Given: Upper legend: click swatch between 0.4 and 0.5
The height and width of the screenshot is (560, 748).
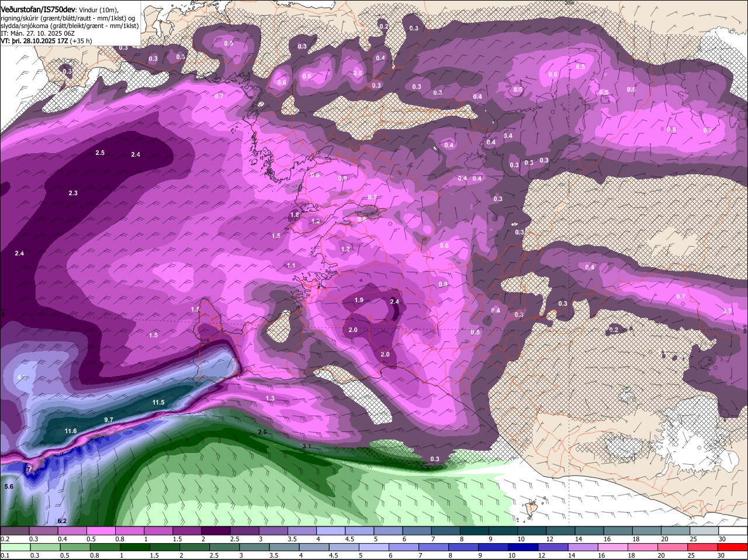Looking at the screenshot, I should [x=72, y=531].
